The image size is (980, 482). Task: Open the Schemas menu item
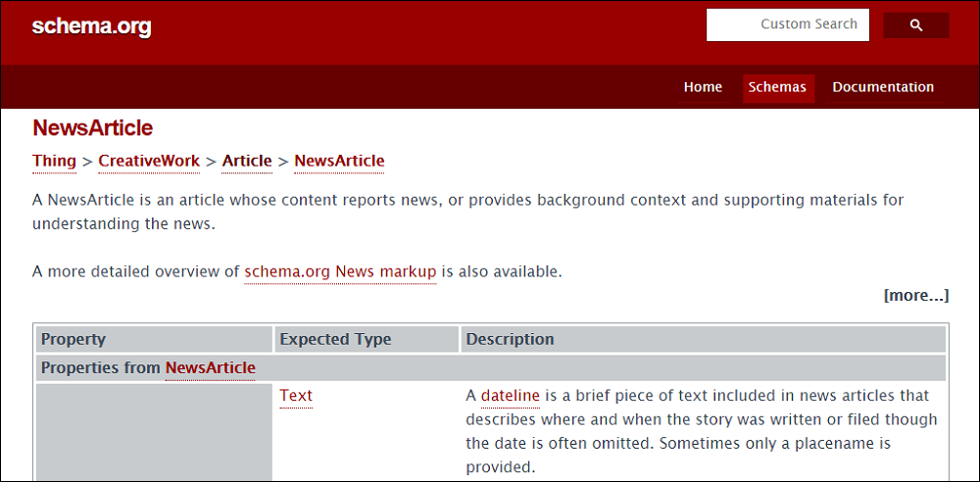point(777,87)
